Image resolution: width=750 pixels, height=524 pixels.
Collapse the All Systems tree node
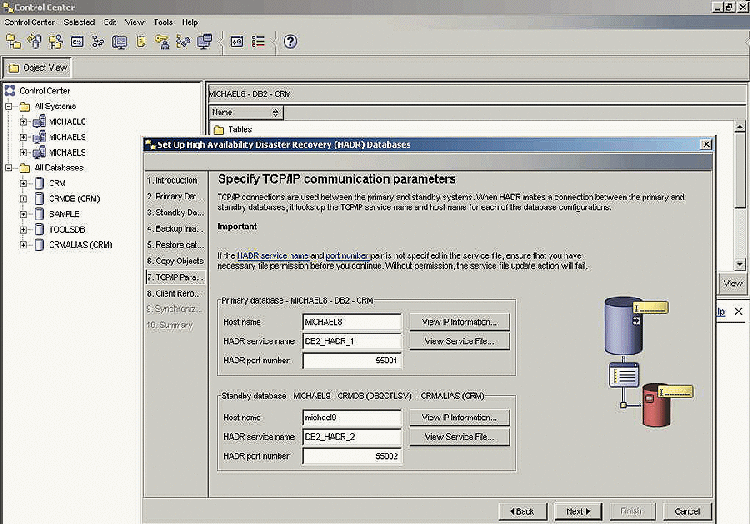pos(8,106)
